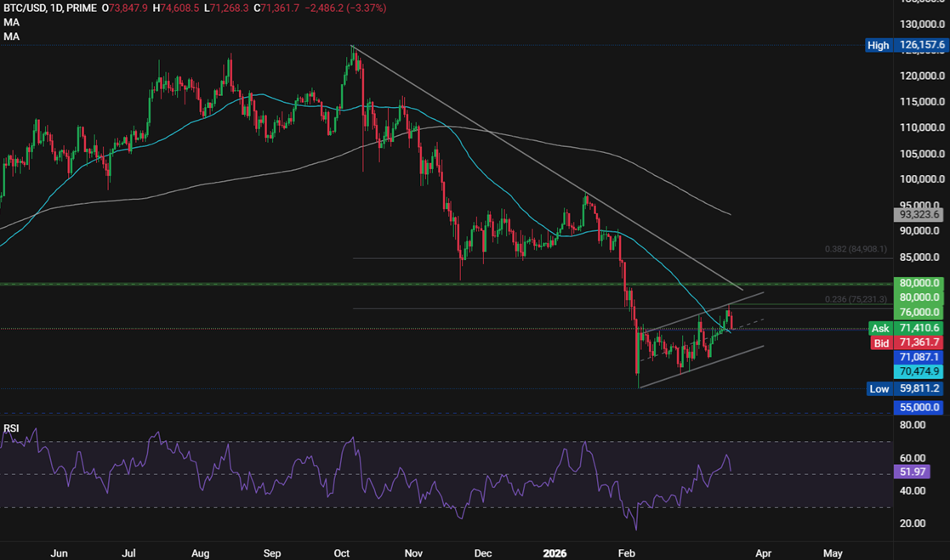The image size is (950, 560).
Task: Select the second MA indicator legend
Action: pos(12,37)
